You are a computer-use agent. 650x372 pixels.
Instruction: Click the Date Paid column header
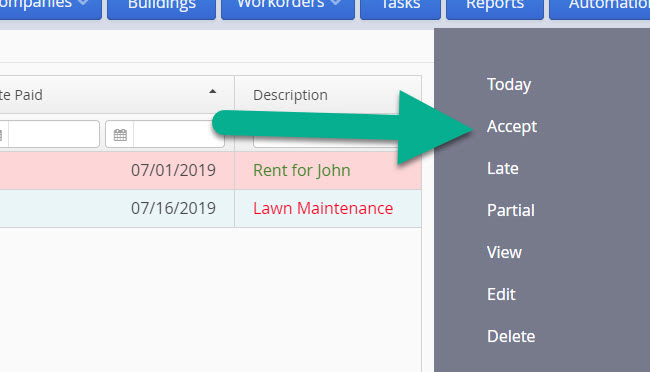click(117, 95)
